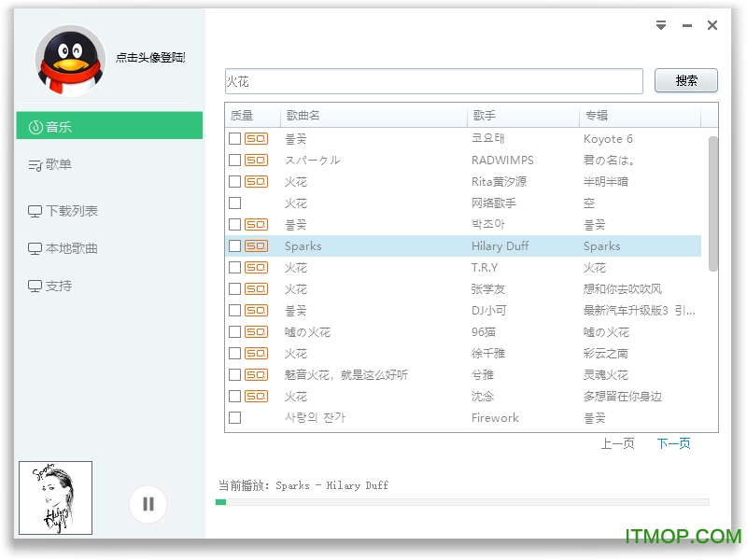Go to the next page via 下一页 link
Viewport: 747px width, 560px height.
[673, 444]
